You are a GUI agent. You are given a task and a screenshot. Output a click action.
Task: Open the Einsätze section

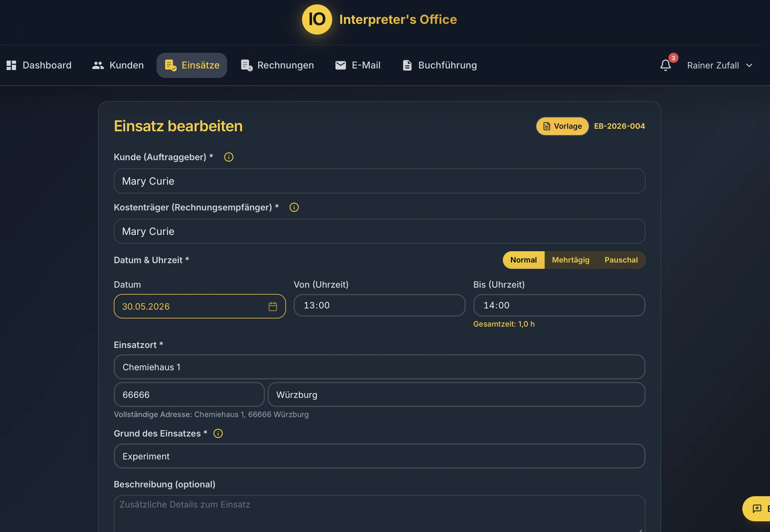192,65
